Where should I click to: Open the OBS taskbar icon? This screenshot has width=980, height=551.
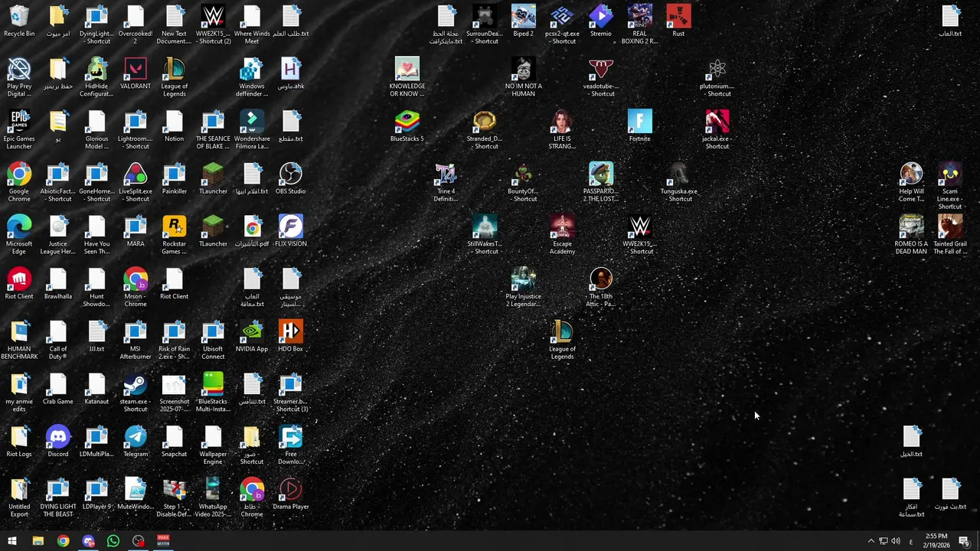tap(138, 541)
